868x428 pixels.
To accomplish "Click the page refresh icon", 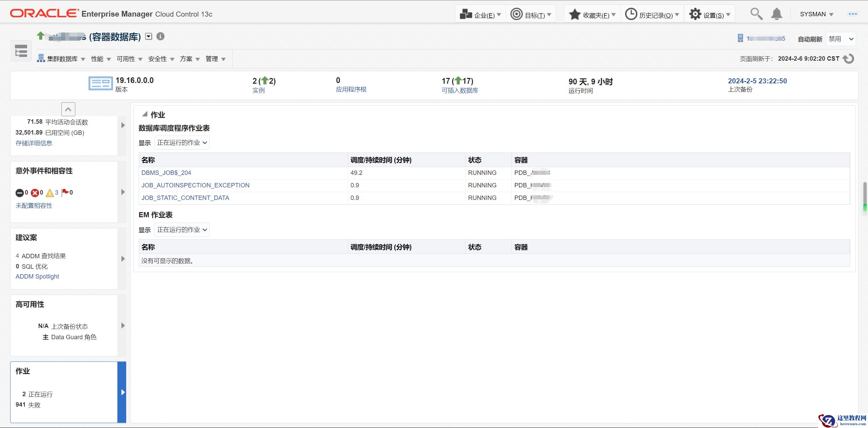I will point(849,59).
